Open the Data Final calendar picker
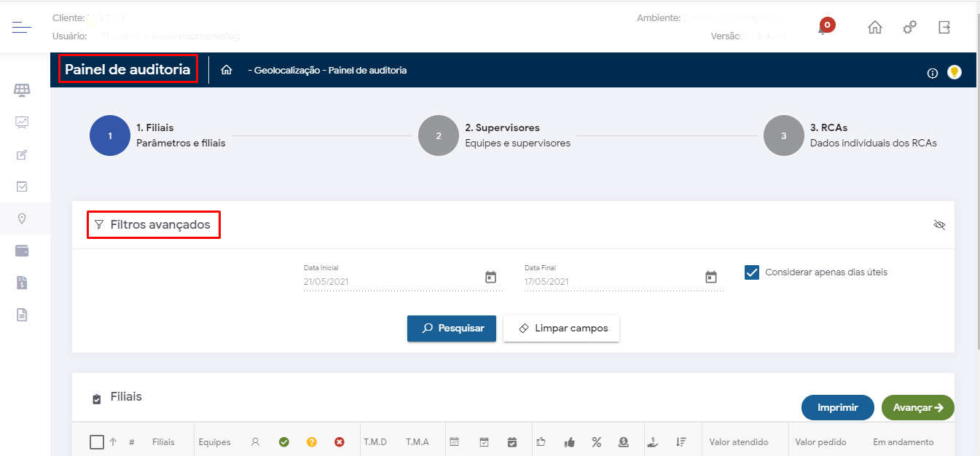 (711, 278)
